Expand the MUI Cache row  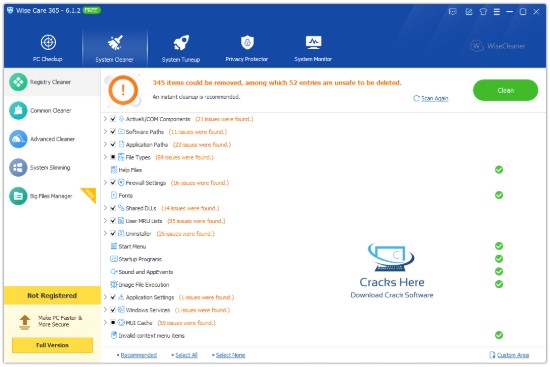tap(105, 322)
